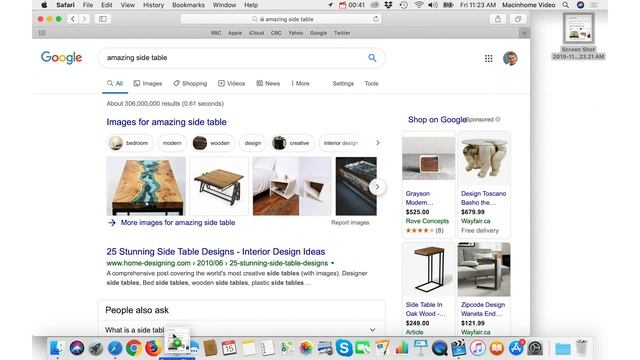This screenshot has height=360, width=640.
Task: Open the home-designing.com result dropdown arrow
Action: pos(333,263)
